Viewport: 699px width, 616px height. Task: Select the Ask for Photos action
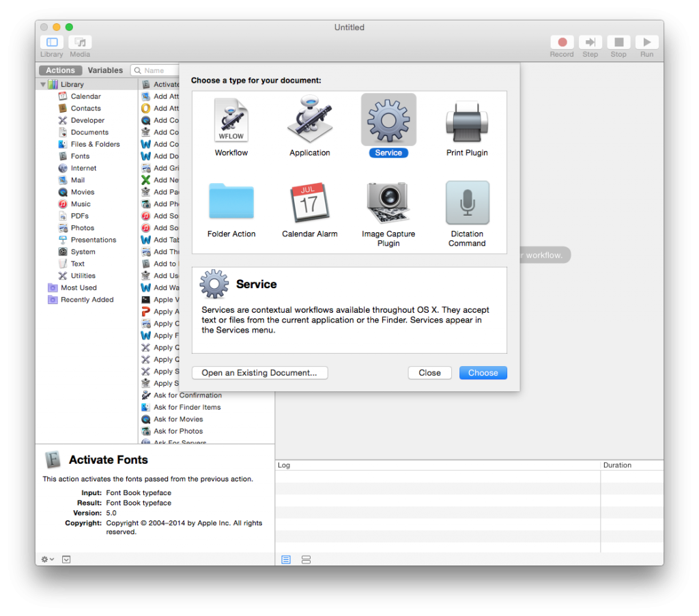pos(178,432)
